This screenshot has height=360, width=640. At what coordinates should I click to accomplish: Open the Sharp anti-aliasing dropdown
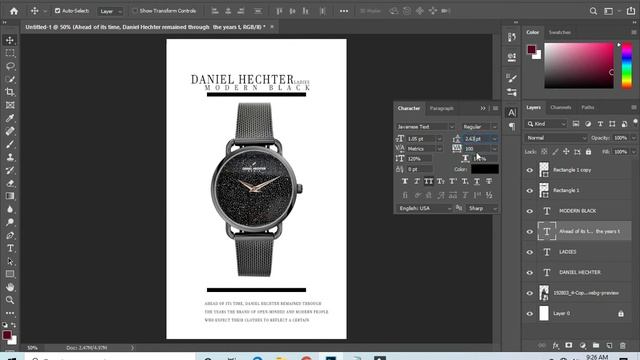[x=482, y=209]
